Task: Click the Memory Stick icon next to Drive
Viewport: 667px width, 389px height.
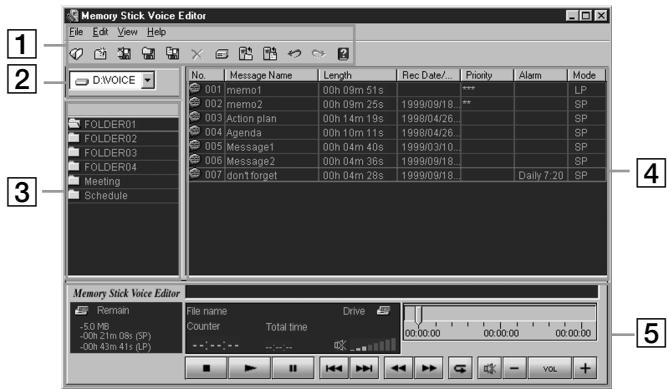Action: (x=383, y=311)
